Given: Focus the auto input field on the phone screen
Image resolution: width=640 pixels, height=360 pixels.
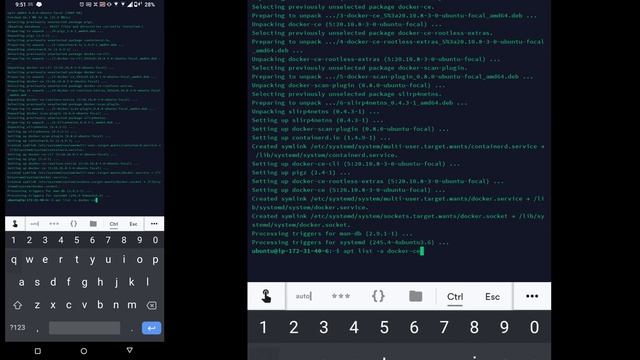Looking at the screenshot, I should click(x=34, y=224).
